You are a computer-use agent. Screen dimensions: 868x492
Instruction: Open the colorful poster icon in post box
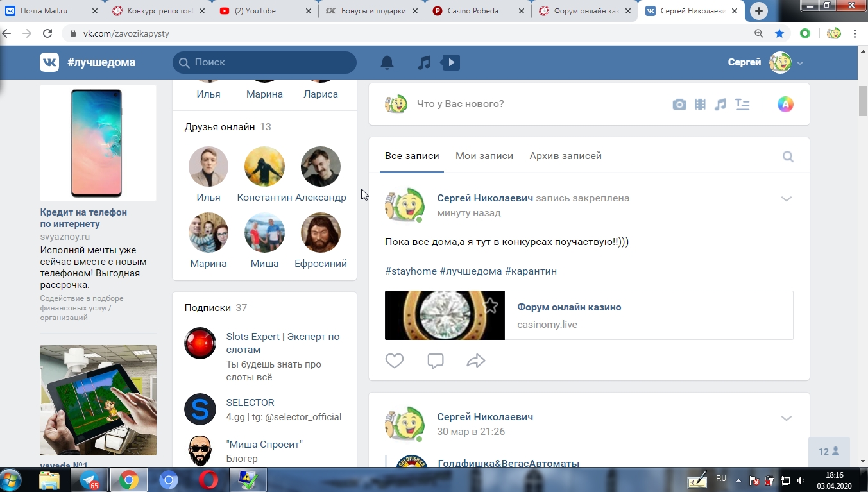[785, 105]
